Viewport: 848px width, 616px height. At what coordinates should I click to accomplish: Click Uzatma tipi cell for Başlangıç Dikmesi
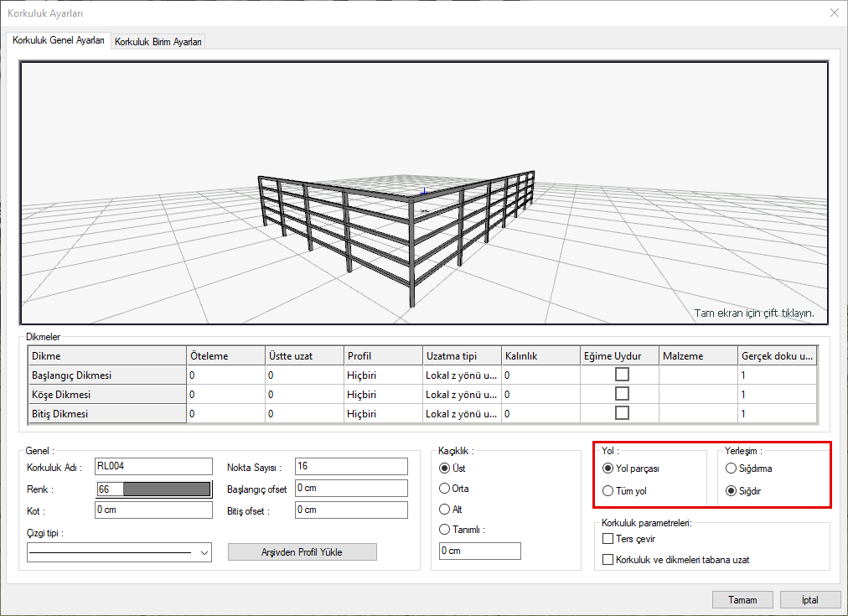[x=461, y=375]
